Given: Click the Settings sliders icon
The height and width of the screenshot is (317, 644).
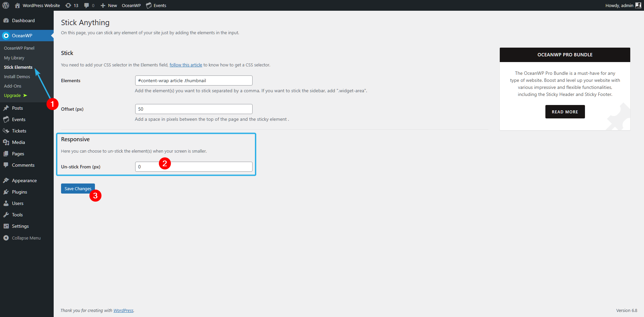Looking at the screenshot, I should 6,226.
